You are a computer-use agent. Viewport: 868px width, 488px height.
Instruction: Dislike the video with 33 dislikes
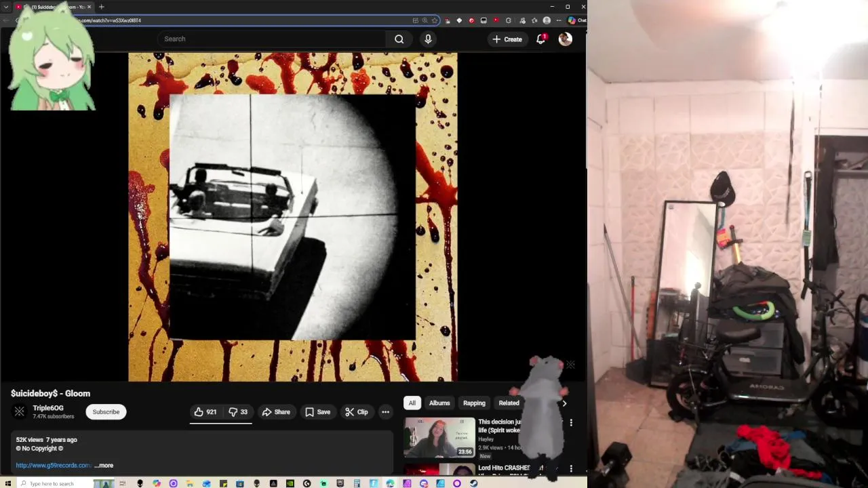coord(237,411)
